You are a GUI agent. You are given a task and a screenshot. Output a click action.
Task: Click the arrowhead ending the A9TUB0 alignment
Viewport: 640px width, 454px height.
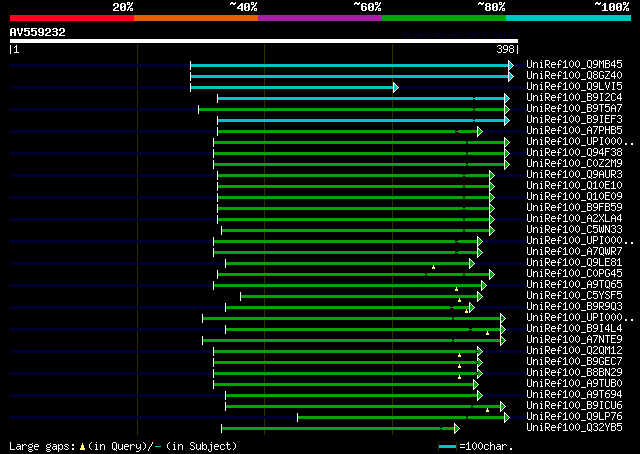[x=476, y=385]
